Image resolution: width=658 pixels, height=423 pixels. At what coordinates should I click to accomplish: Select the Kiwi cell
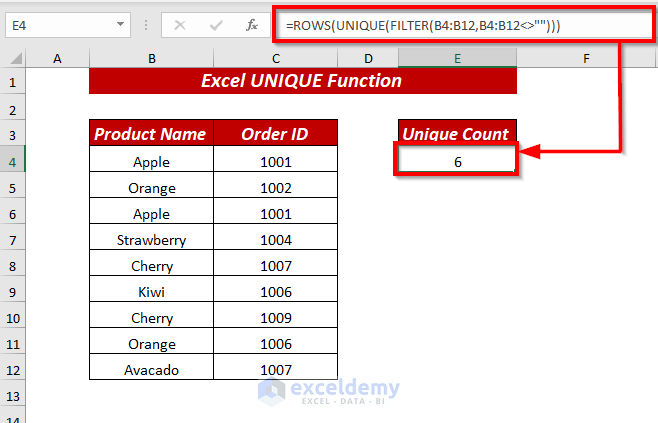point(151,289)
